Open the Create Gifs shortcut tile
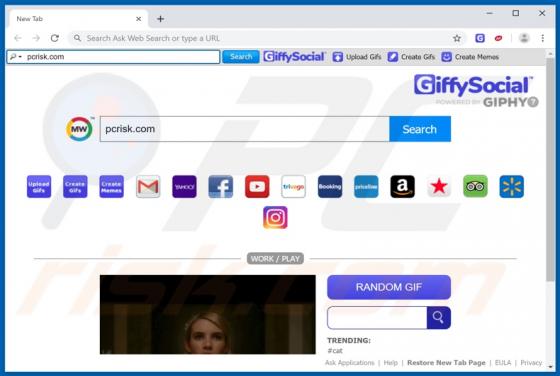560x376 pixels. (x=75, y=186)
